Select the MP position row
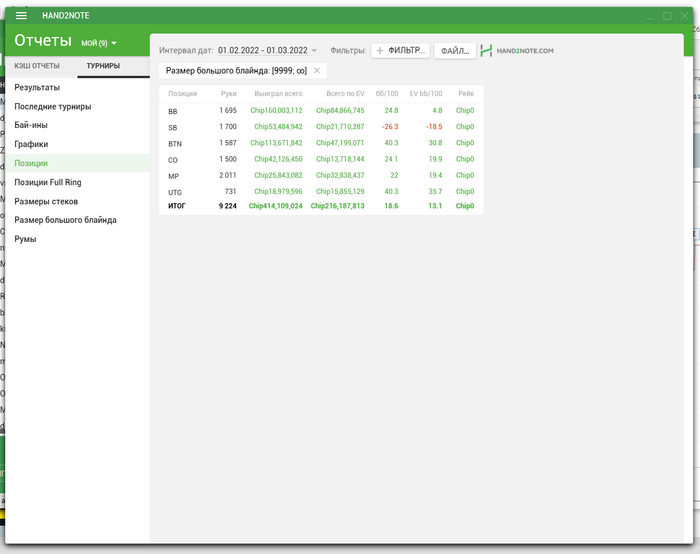The width and height of the screenshot is (700, 554). (321, 175)
